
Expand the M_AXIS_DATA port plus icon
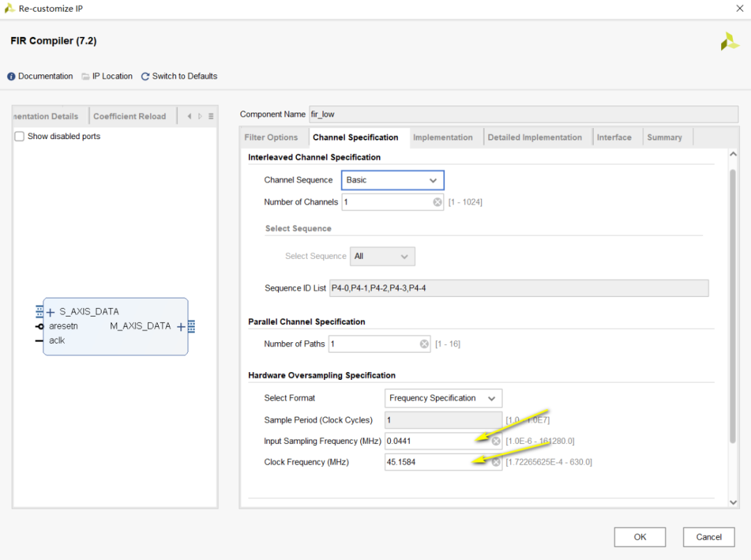181,326
